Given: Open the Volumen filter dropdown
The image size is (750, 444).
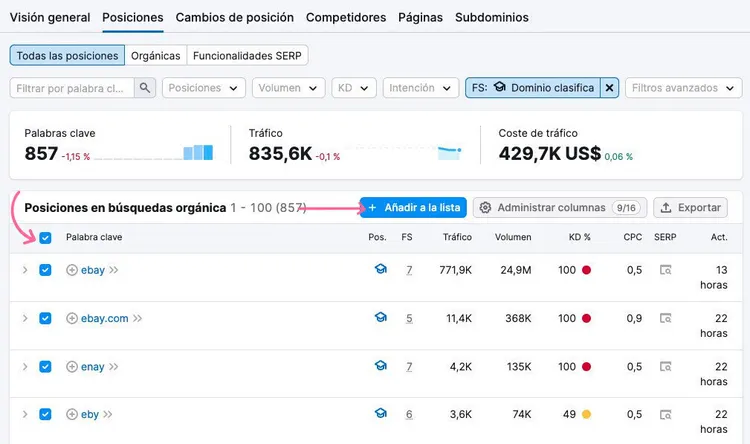Looking at the screenshot, I should pyautogui.click(x=288, y=88).
